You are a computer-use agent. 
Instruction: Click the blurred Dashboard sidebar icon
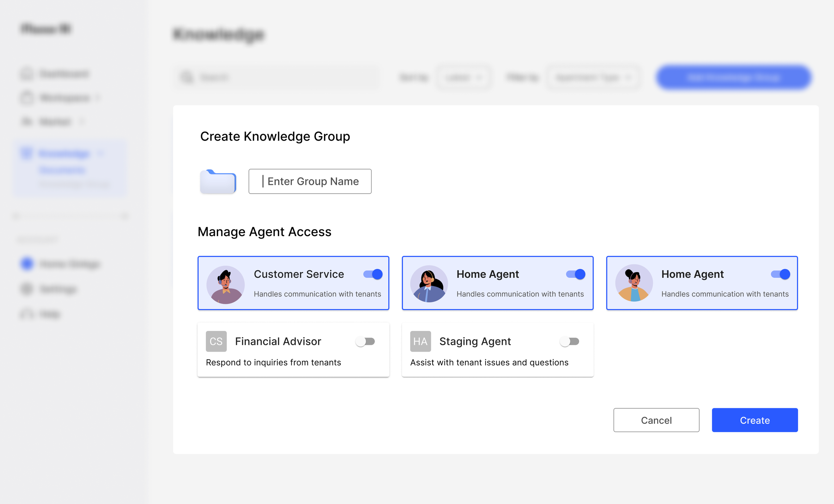tap(27, 73)
